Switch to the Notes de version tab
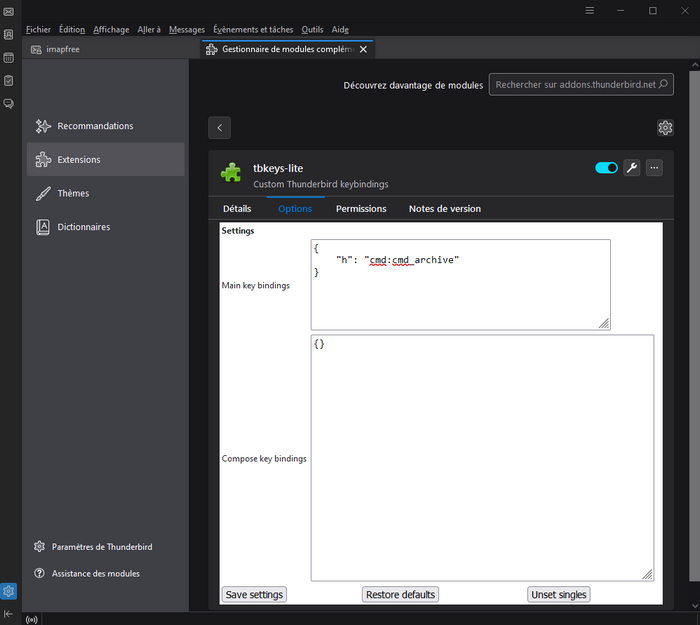The width and height of the screenshot is (700, 625). click(445, 208)
